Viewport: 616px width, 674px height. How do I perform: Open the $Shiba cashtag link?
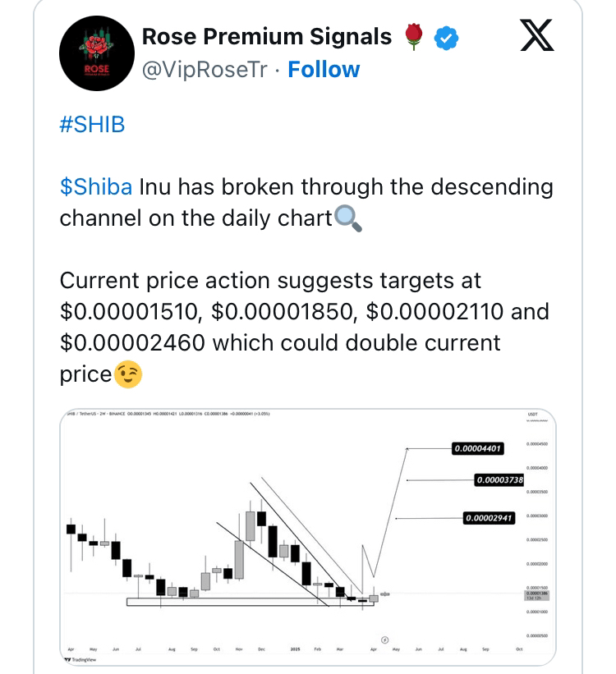[95, 187]
